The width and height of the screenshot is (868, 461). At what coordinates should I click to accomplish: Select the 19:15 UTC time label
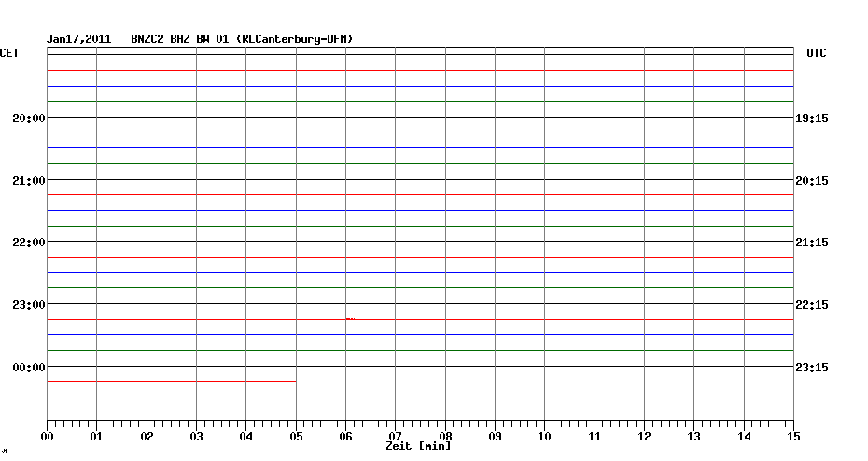pos(812,119)
